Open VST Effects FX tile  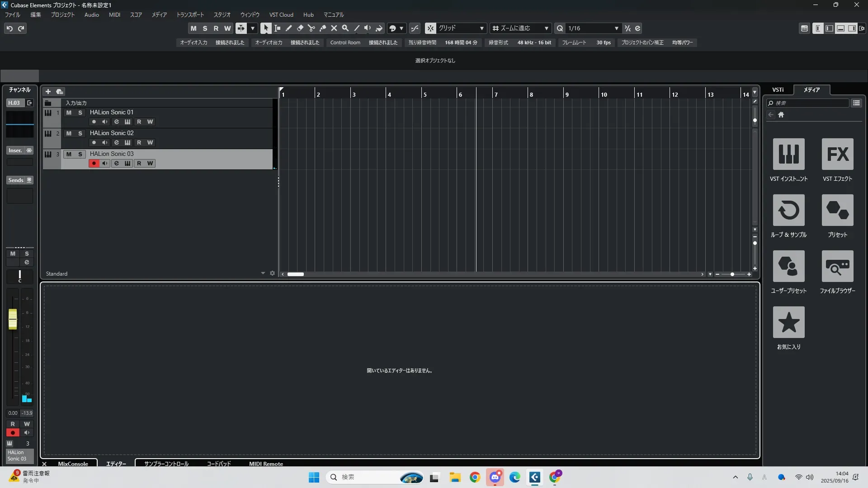point(837,154)
